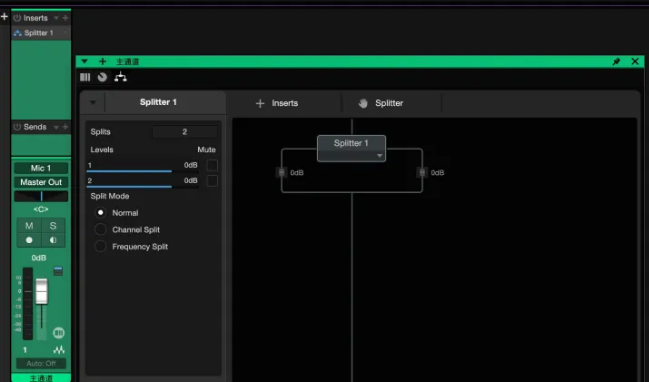Select the Frequency Split mode
Screen dimensions: 649x382
[x=100, y=246]
